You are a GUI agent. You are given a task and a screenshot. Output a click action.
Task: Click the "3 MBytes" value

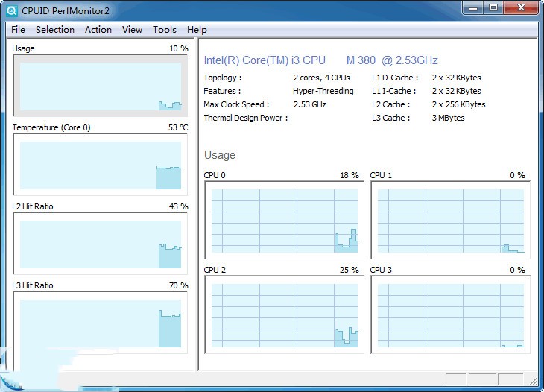point(448,118)
